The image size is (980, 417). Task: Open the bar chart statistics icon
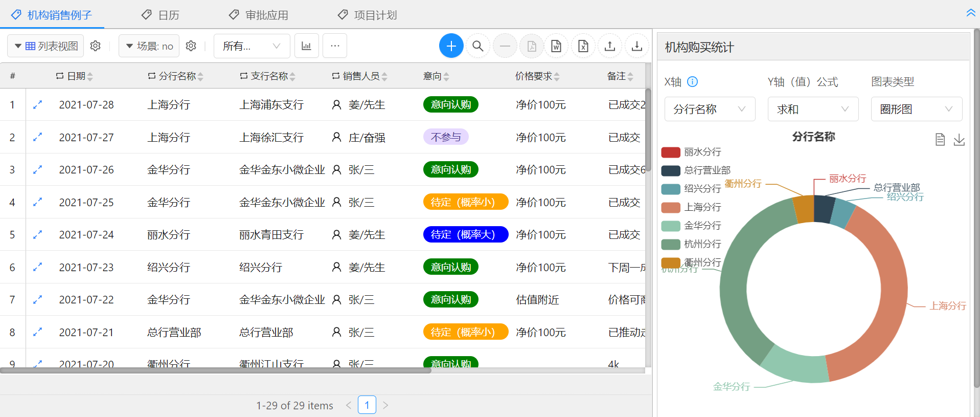click(306, 46)
